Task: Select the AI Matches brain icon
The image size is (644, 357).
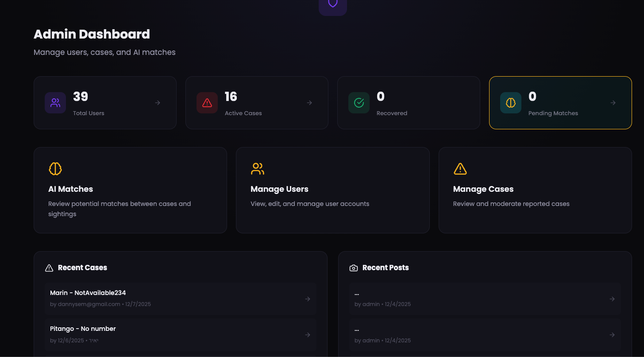Action: tap(55, 169)
